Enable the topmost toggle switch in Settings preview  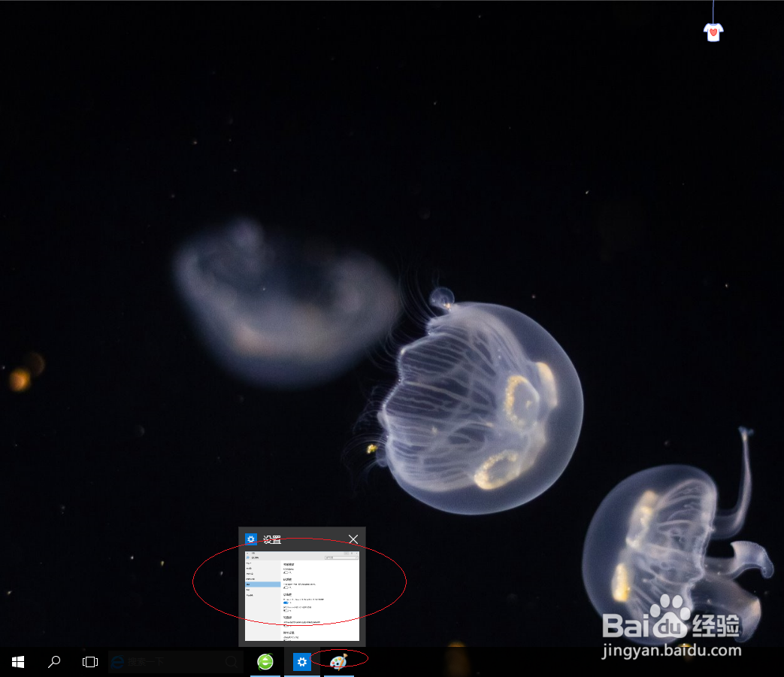point(287,572)
